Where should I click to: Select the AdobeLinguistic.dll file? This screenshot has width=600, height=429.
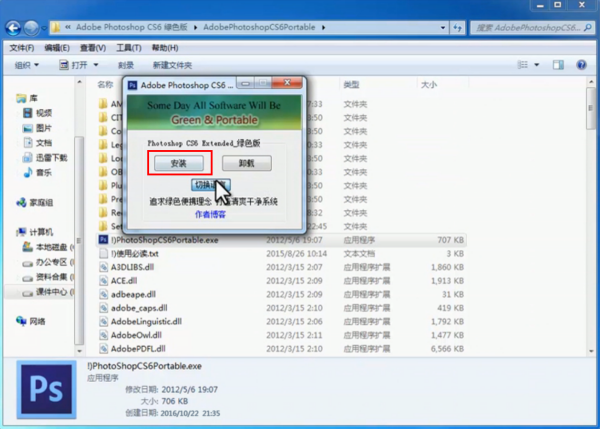(x=146, y=321)
